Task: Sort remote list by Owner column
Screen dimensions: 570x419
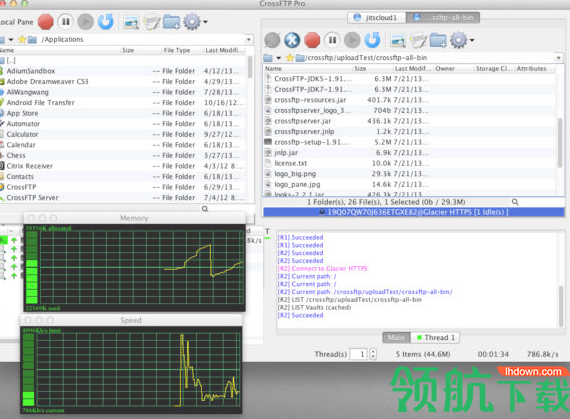Action: 453,68
